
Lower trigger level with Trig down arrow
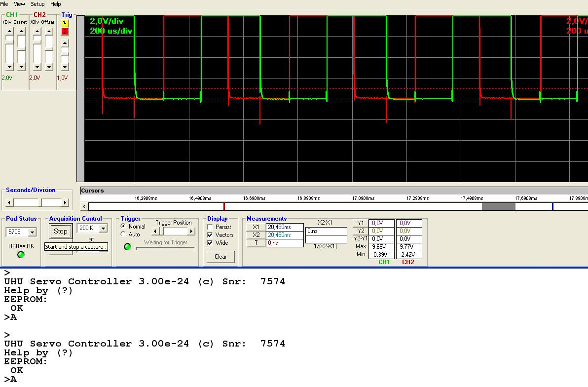tap(65, 67)
